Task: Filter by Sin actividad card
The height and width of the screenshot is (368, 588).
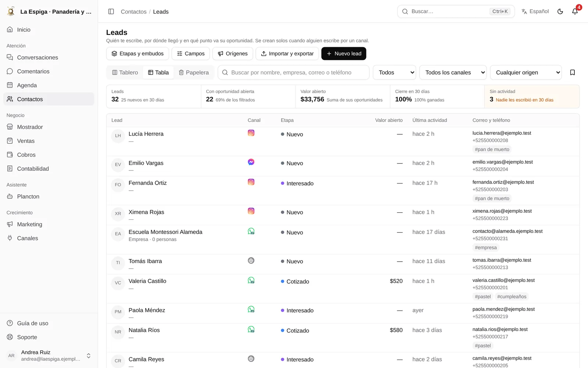Action: (x=532, y=96)
